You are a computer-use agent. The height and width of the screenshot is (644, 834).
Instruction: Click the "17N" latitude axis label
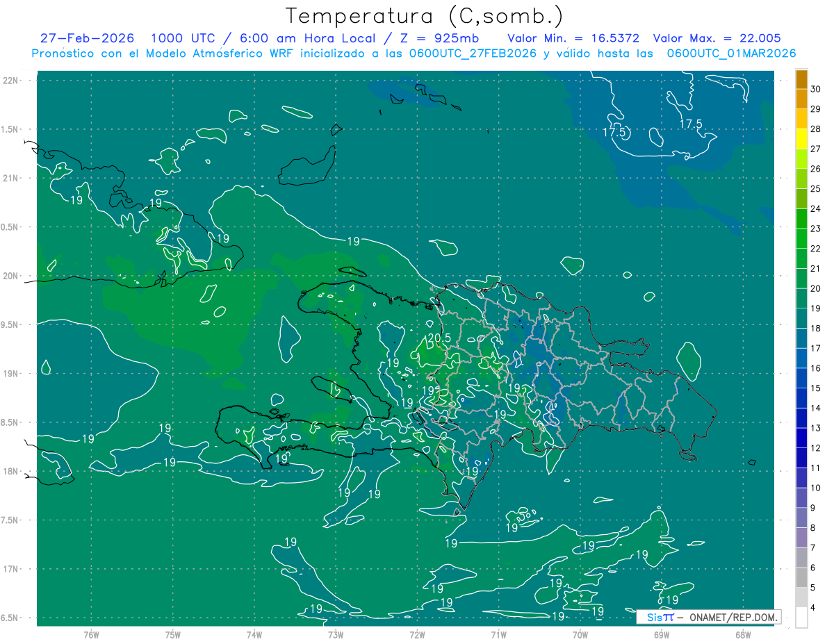pyautogui.click(x=11, y=569)
